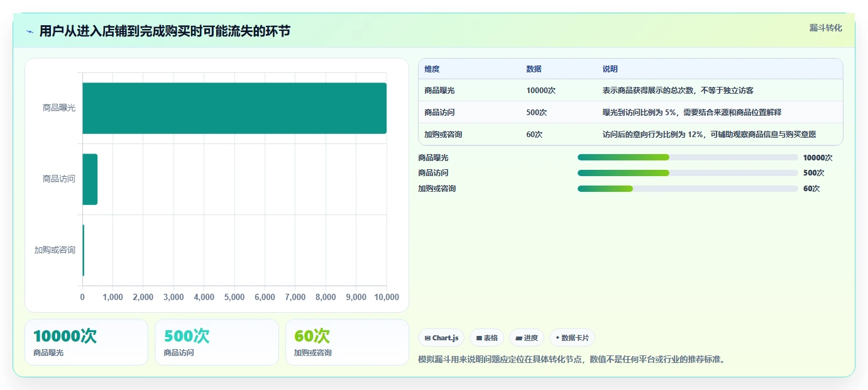
Task: Click the 10,000 tick on the chart x-axis
Action: (x=387, y=297)
